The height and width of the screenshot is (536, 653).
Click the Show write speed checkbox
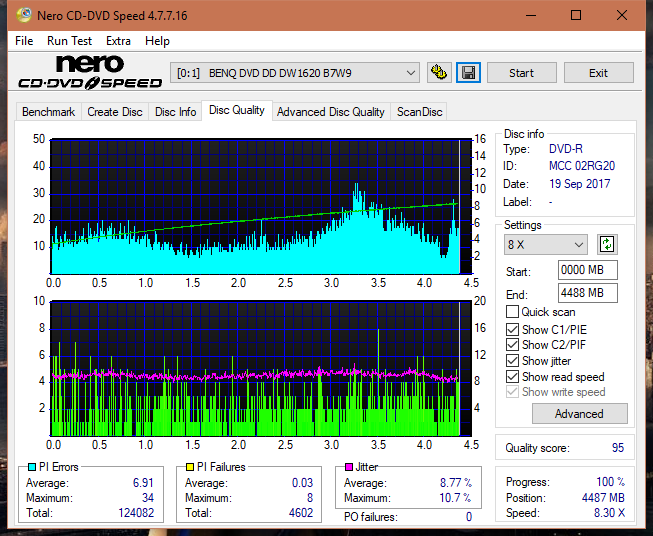pyautogui.click(x=512, y=392)
